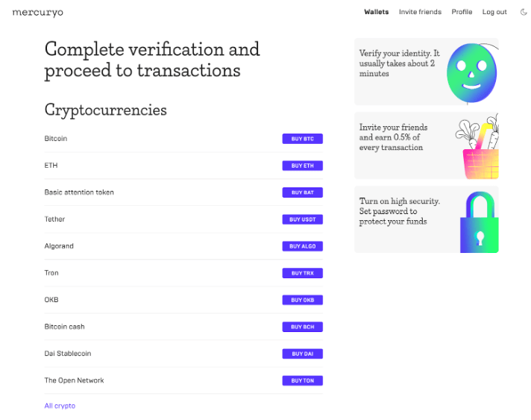The width and height of the screenshot is (531, 420).
Task: Click BUY ALGO for Algorand
Action: (x=302, y=246)
